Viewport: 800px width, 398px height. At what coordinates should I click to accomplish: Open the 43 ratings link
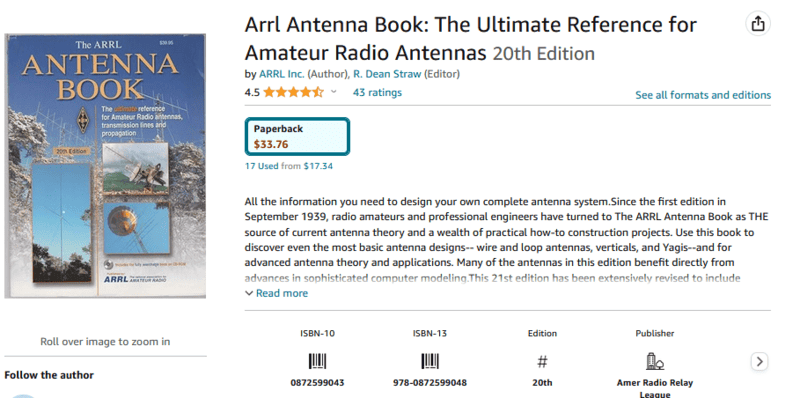377,92
